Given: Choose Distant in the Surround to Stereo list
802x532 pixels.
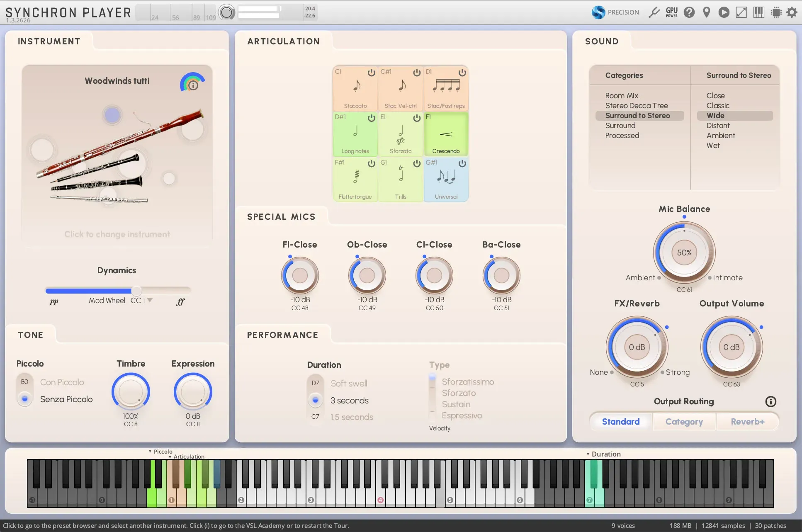Looking at the screenshot, I should [718, 125].
